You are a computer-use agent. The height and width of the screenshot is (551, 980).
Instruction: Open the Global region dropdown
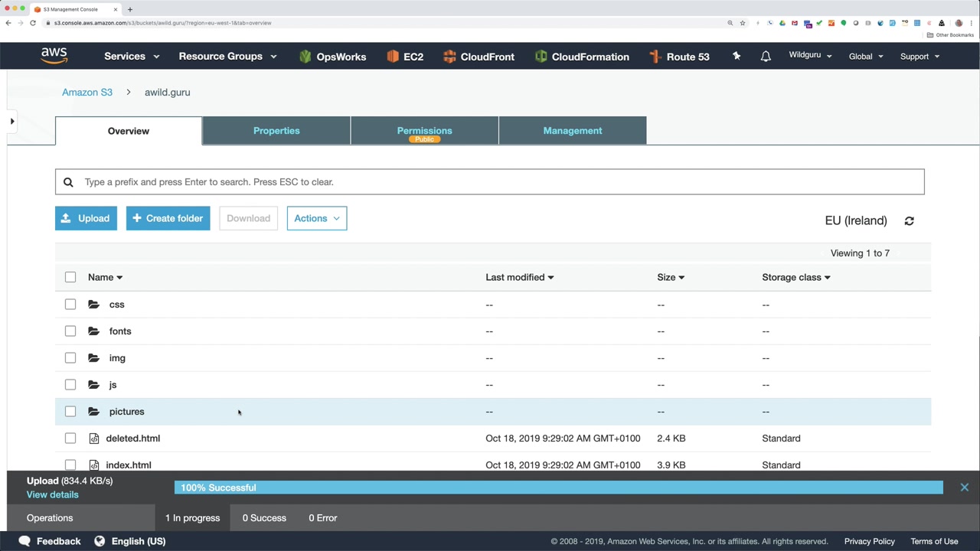pyautogui.click(x=866, y=57)
